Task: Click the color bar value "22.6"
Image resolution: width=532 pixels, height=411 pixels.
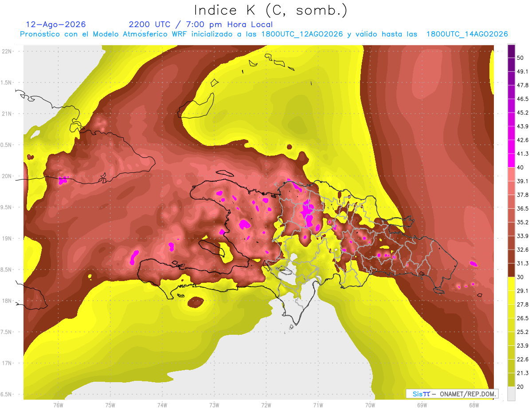Action: [x=523, y=360]
